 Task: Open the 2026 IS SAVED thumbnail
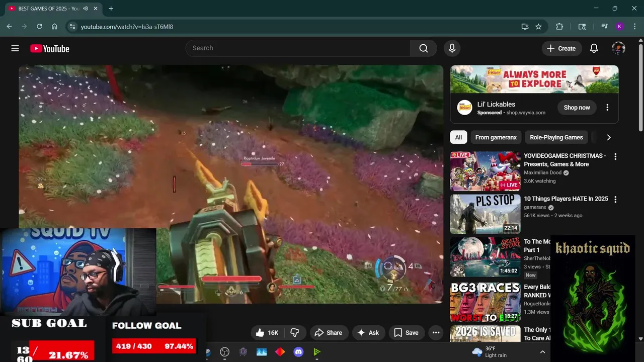click(485, 334)
